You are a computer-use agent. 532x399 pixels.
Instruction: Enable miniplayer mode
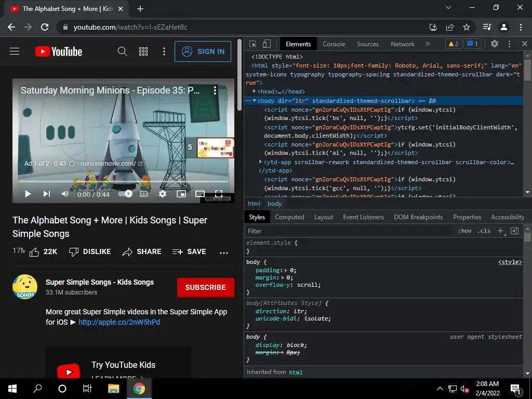coord(181,194)
